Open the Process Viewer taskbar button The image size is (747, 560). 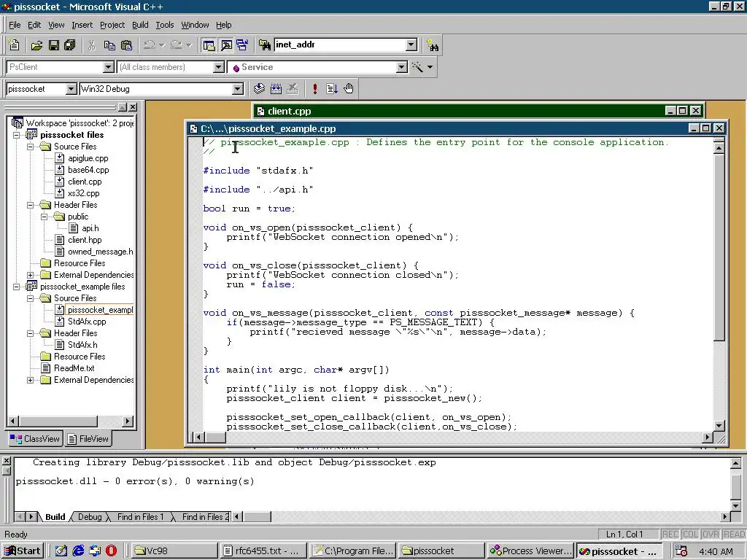[531, 551]
